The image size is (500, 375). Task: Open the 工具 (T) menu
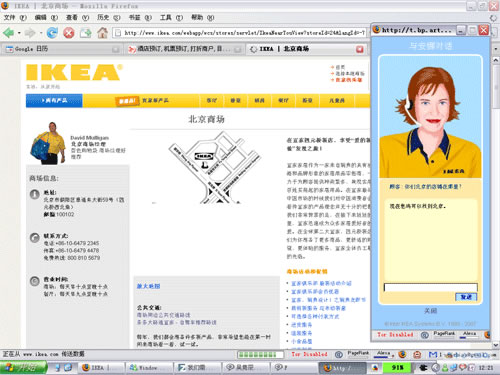(x=171, y=17)
